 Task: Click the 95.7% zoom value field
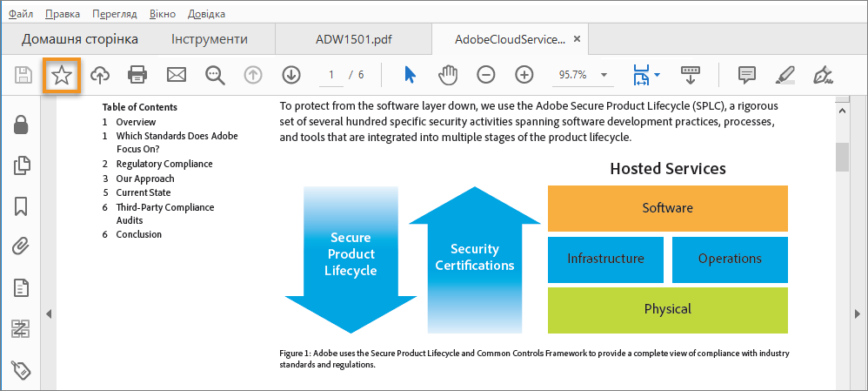(x=573, y=76)
